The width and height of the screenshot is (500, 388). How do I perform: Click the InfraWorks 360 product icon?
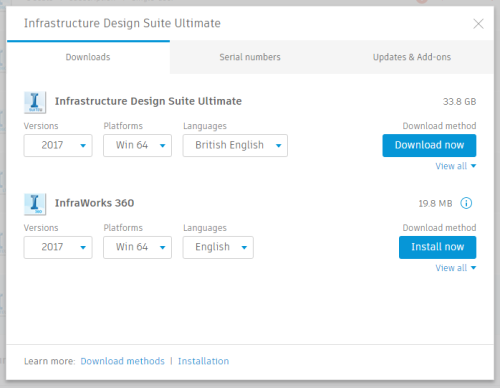click(35, 204)
